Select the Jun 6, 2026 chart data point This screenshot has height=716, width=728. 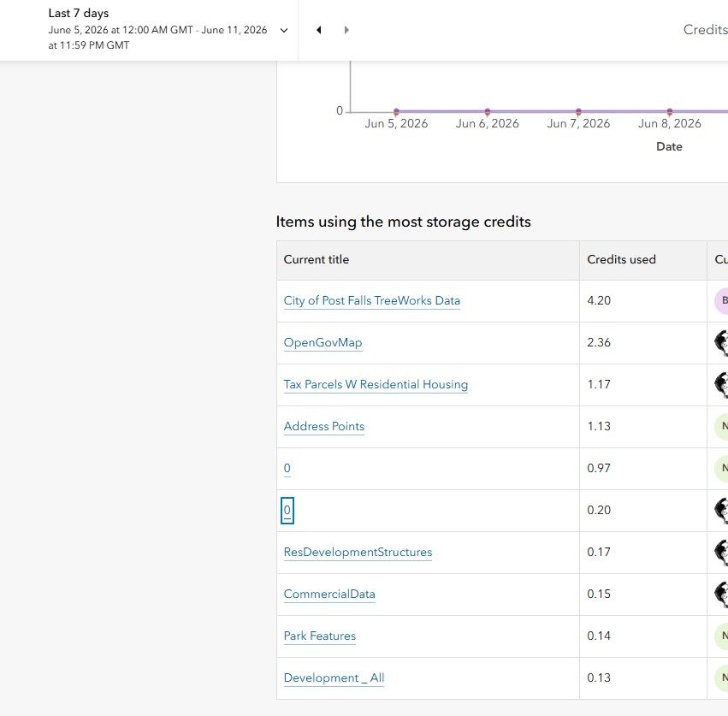[487, 112]
